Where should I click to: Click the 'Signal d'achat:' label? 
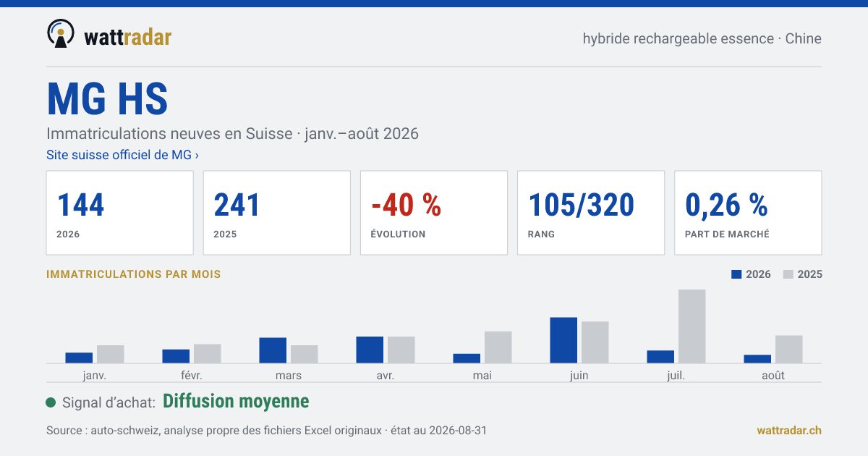click(x=109, y=402)
